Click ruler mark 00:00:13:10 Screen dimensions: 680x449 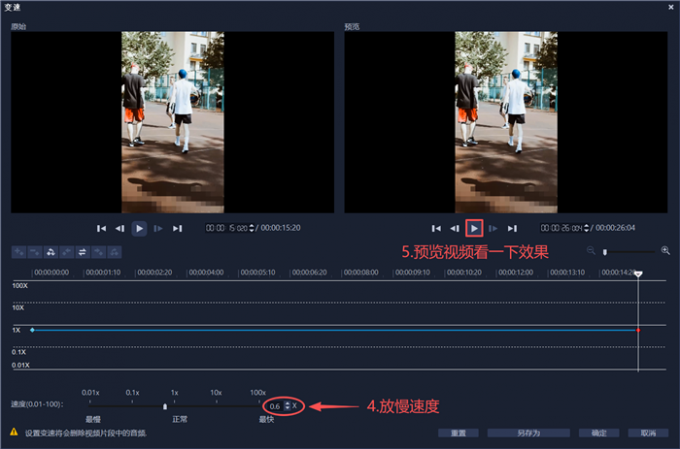click(568, 272)
